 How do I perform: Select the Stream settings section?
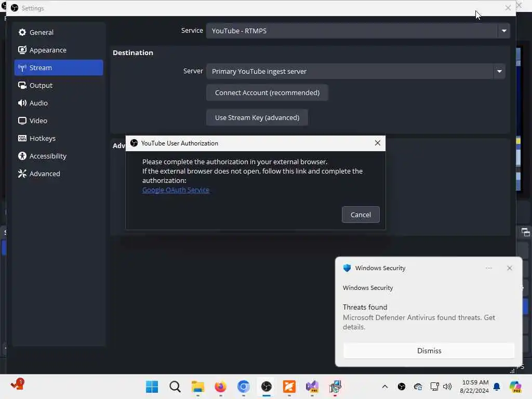[x=58, y=68]
